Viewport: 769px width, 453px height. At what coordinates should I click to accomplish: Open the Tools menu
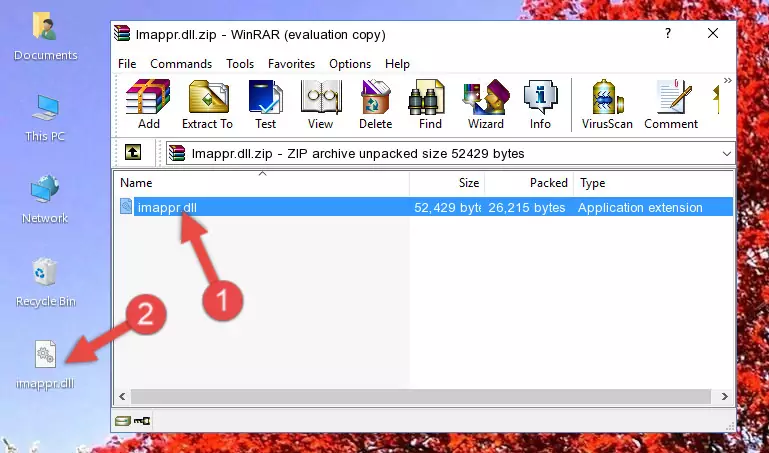[x=240, y=64]
